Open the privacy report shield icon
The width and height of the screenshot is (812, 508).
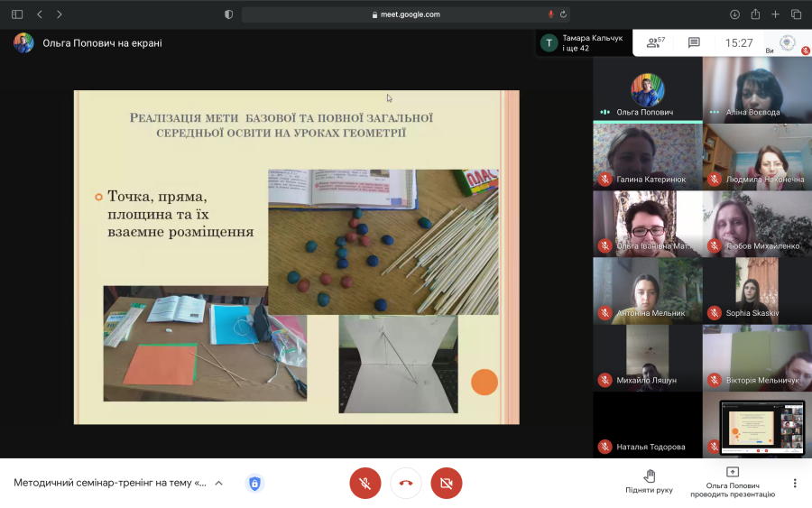228,14
